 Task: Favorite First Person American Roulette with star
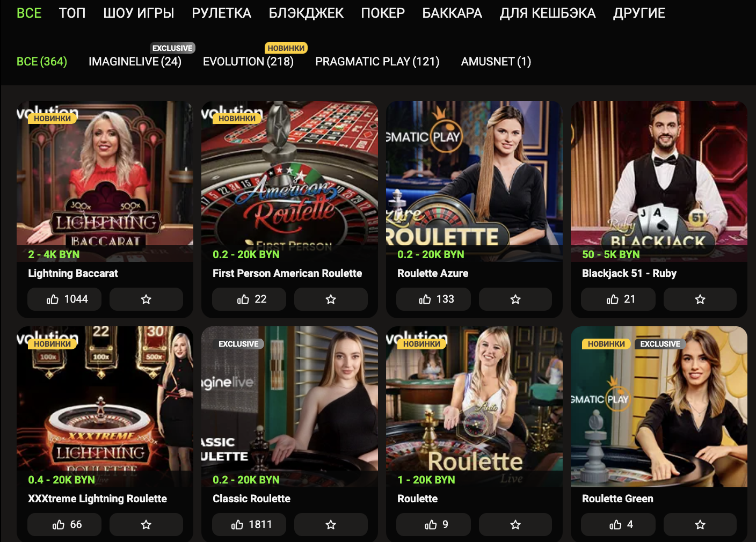[x=331, y=299]
